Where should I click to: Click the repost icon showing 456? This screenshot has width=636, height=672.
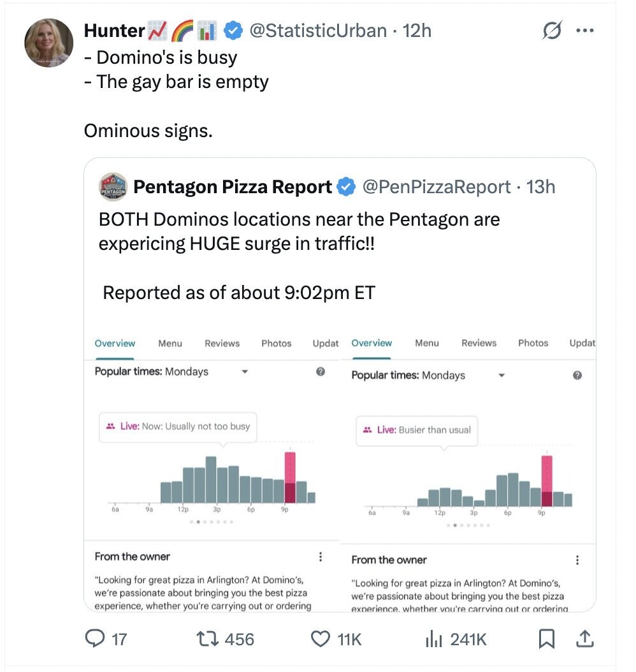click(x=208, y=639)
